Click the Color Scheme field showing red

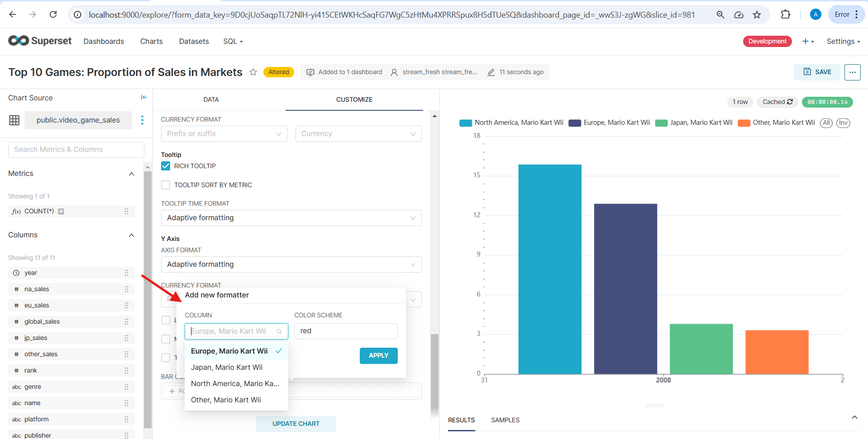(x=346, y=331)
